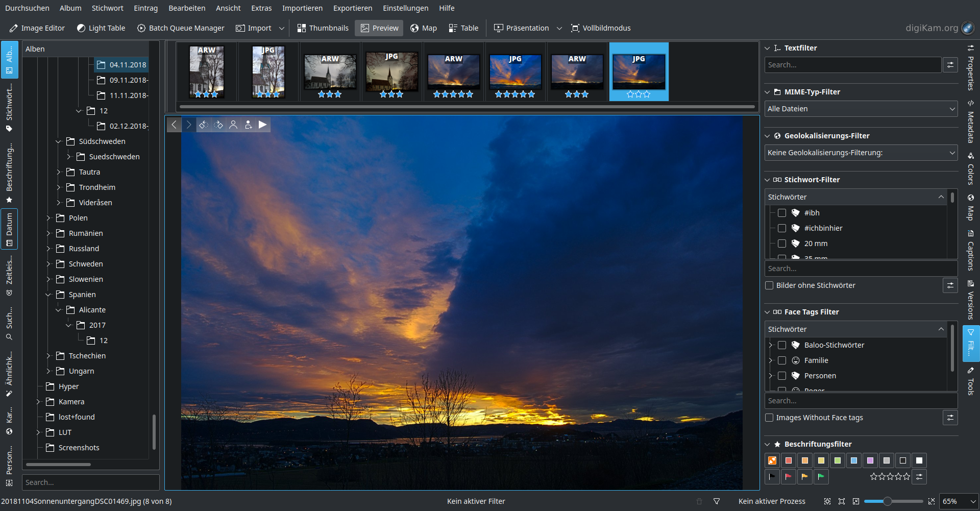
Task: Go to previous image in preview
Action: 174,125
